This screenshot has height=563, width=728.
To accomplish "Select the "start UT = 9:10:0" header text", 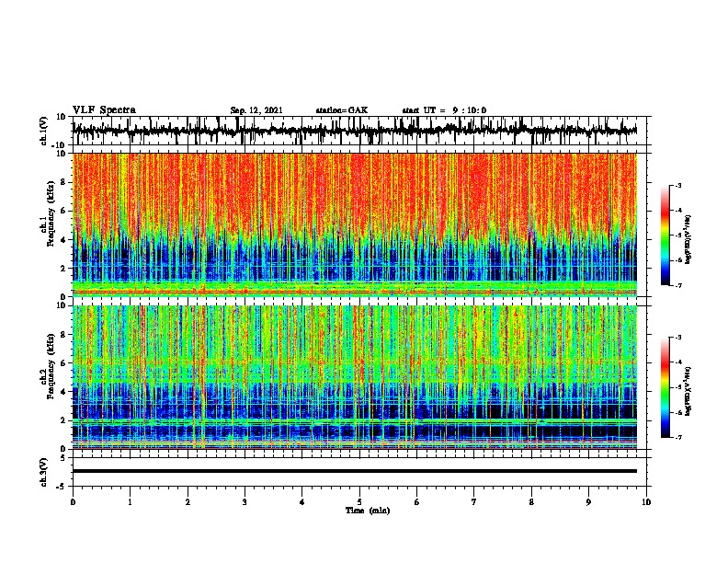I will click(444, 110).
